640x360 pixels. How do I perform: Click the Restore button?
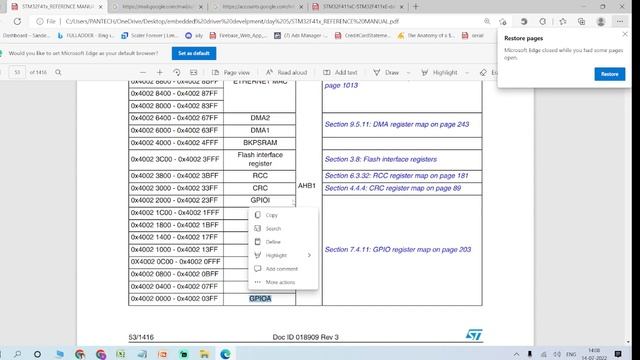609,74
